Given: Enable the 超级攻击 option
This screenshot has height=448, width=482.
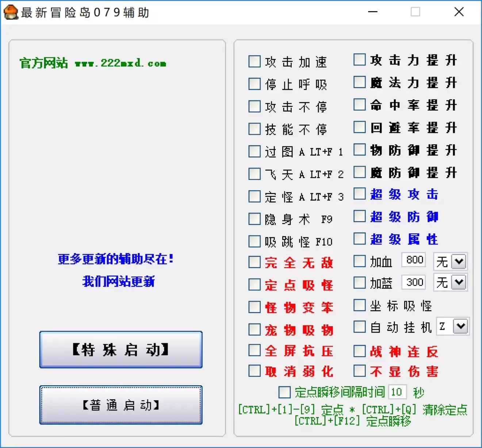Looking at the screenshot, I should (x=359, y=194).
